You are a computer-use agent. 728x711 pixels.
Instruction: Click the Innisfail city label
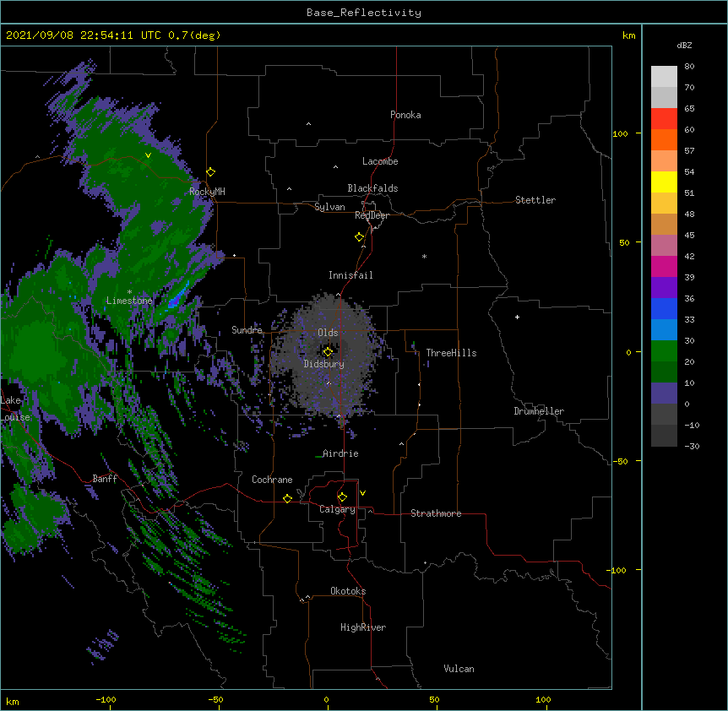pos(350,275)
